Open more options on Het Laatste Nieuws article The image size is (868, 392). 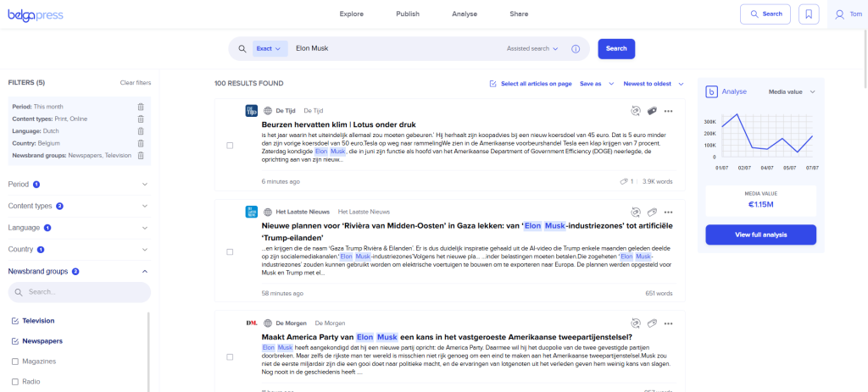coord(668,212)
